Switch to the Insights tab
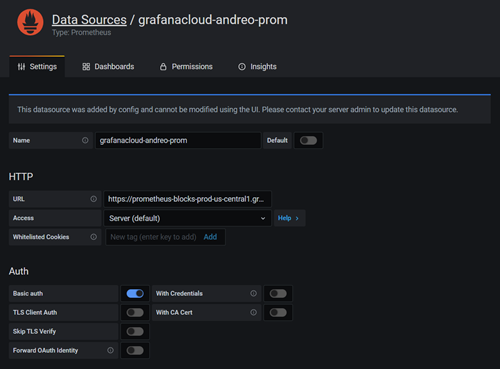This screenshot has height=369, width=500. point(257,67)
